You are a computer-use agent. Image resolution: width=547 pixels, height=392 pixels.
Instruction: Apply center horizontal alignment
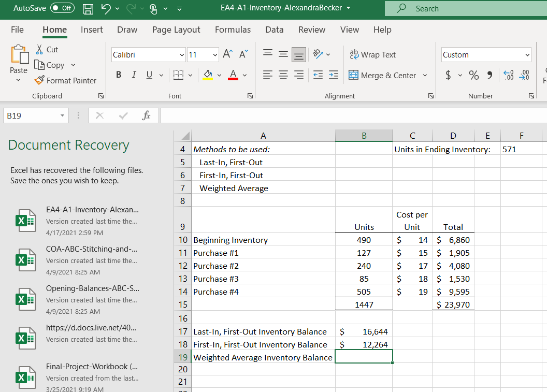(283, 76)
